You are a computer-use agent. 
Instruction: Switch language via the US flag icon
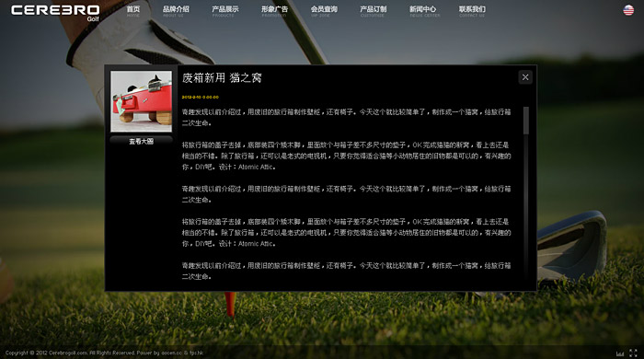628,10
